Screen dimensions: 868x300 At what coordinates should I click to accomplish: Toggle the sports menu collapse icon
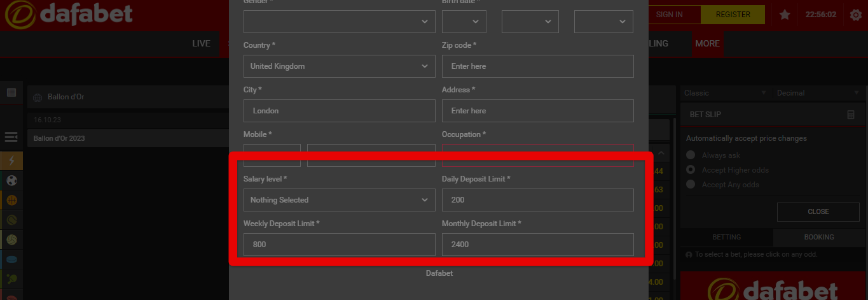click(11, 137)
